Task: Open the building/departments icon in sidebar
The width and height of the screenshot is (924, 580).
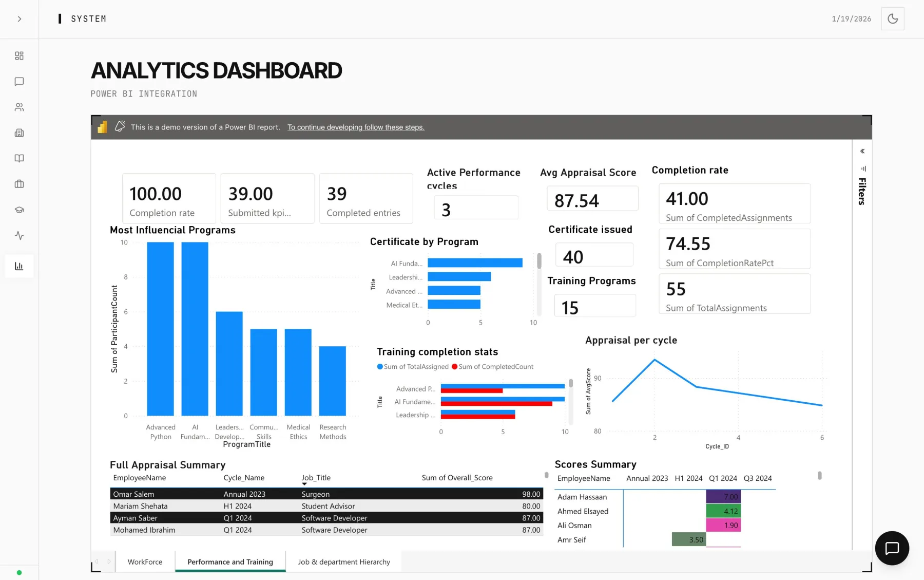Action: [x=19, y=133]
